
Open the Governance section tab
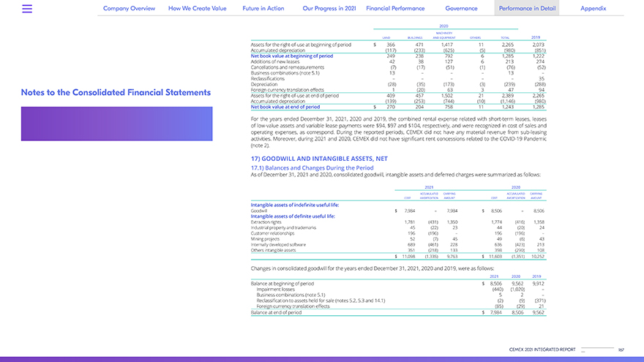point(461,8)
